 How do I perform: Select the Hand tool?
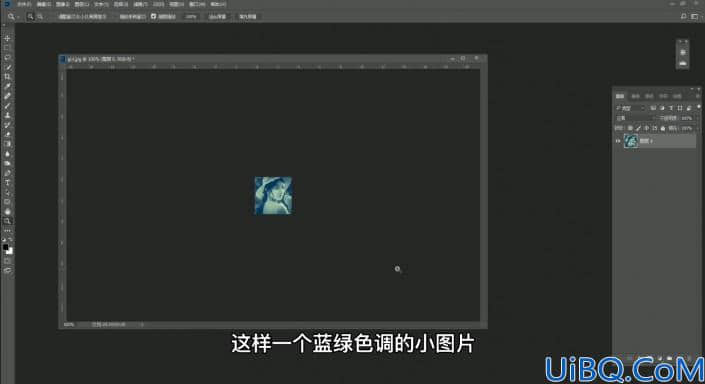7,211
